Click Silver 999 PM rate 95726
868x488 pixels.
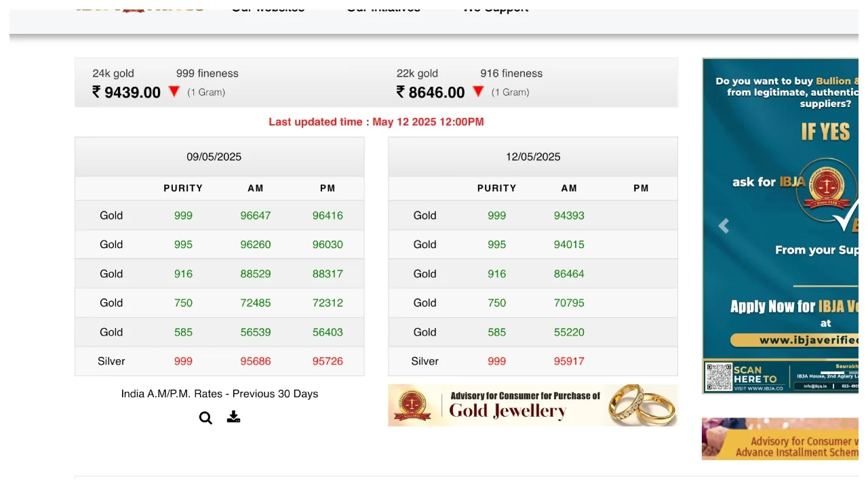[x=328, y=361]
